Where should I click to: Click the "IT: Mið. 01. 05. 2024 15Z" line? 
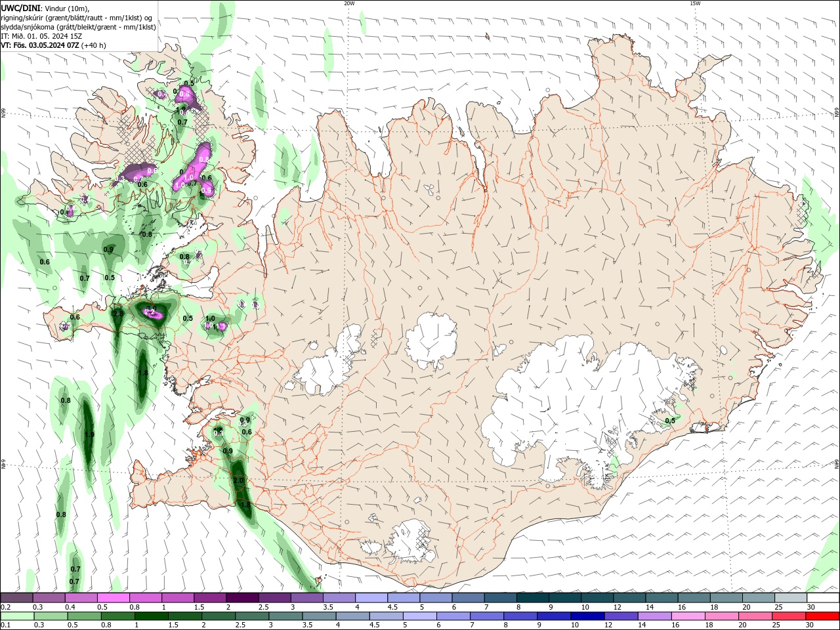tap(41, 36)
